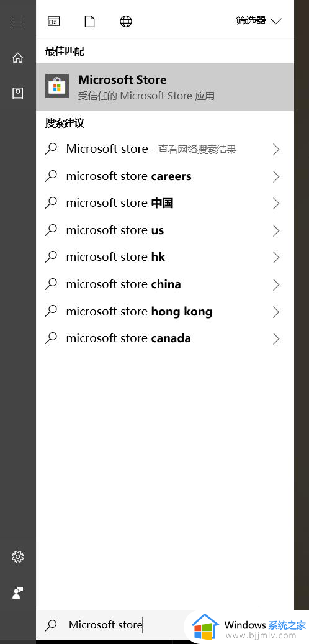Expand the 'microsoft store careers' suggestion arrow
309x644 pixels.
(275, 176)
